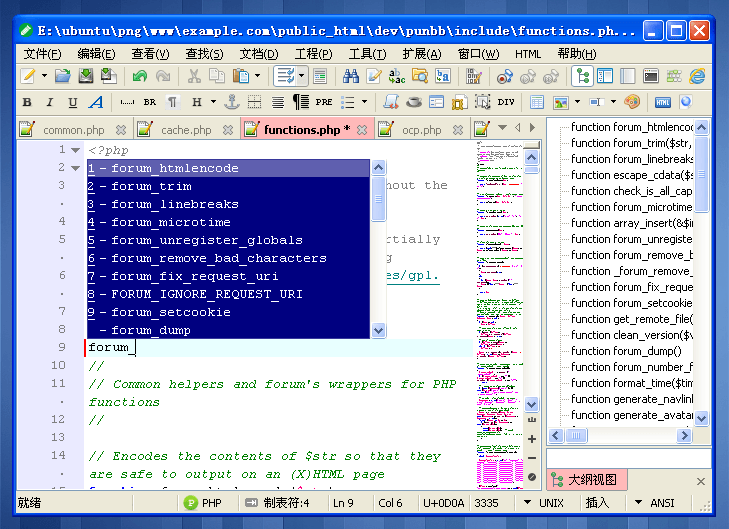Click the outline panel search input field
729x529 pixels.
(x=628, y=457)
